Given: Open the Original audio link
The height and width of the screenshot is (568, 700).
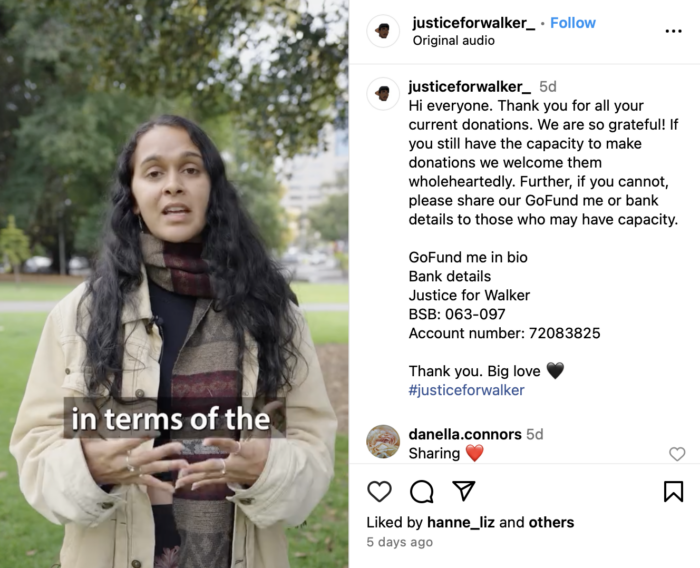Looking at the screenshot, I should pos(454,41).
